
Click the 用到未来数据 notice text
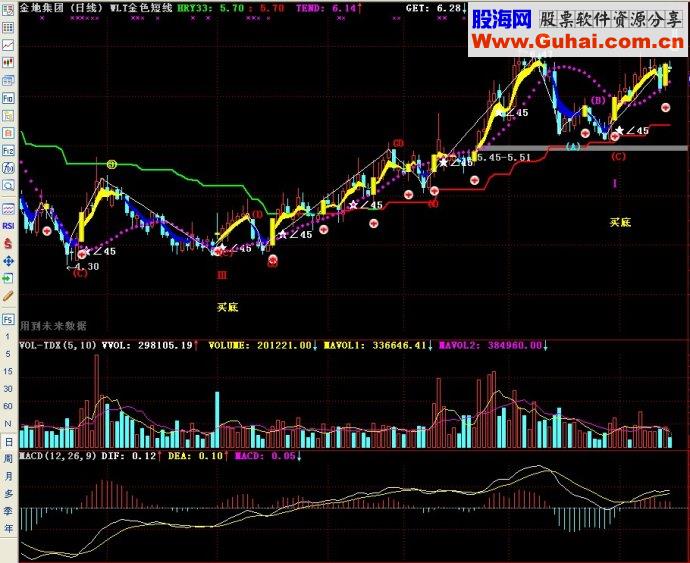(53, 326)
